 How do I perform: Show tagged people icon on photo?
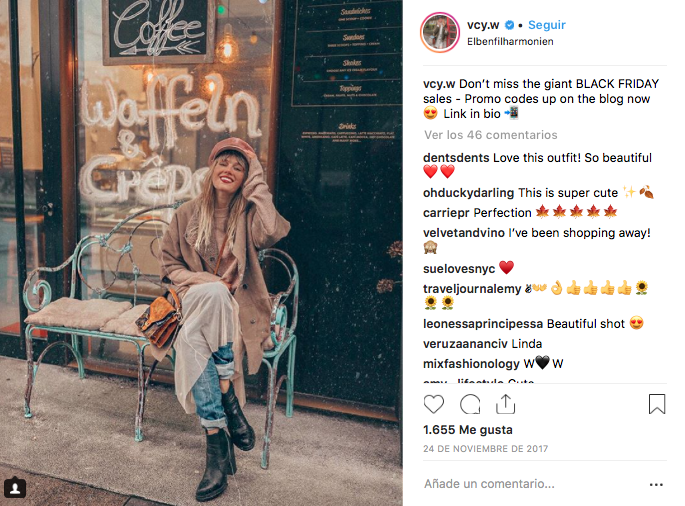pyautogui.click(x=15, y=488)
